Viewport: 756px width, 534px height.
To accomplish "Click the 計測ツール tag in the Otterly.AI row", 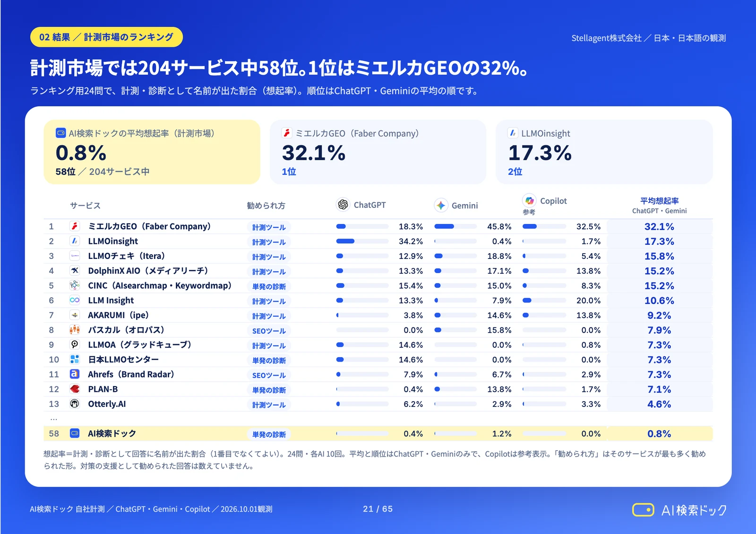I will [x=269, y=405].
